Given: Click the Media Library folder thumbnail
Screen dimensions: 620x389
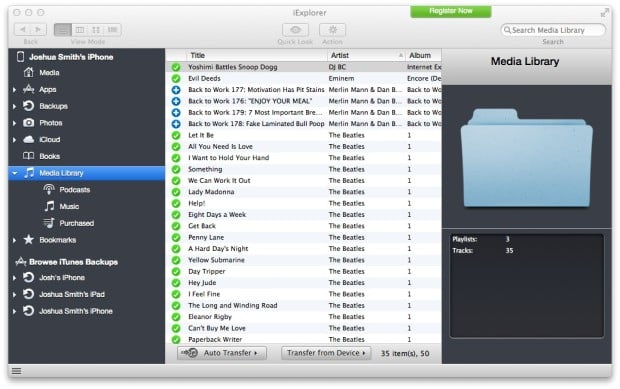Looking at the screenshot, I should click(526, 157).
